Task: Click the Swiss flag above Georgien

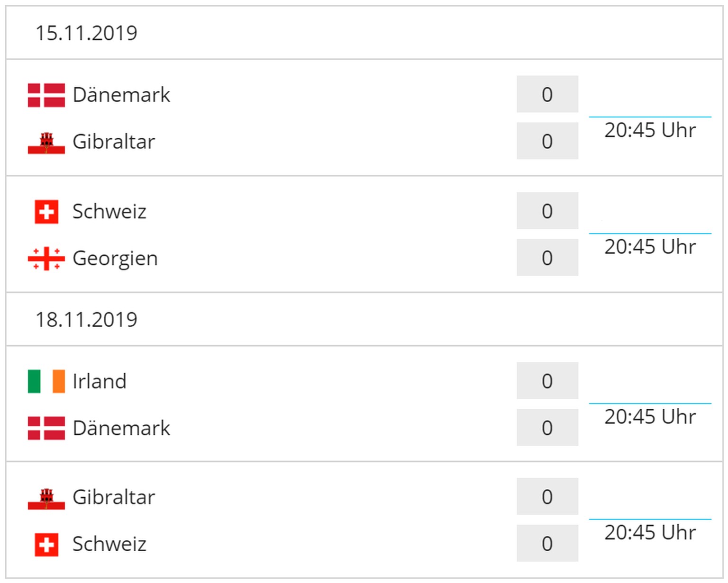Action: point(46,211)
